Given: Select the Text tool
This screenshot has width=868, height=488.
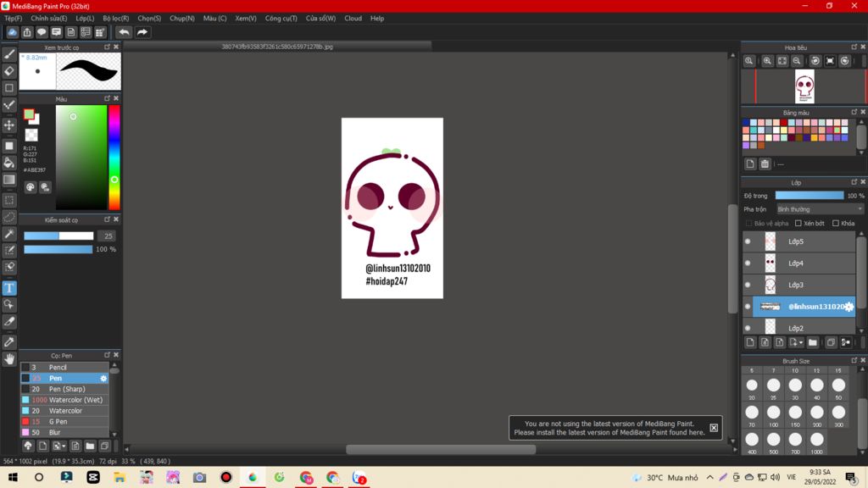Looking at the screenshot, I should tap(9, 288).
